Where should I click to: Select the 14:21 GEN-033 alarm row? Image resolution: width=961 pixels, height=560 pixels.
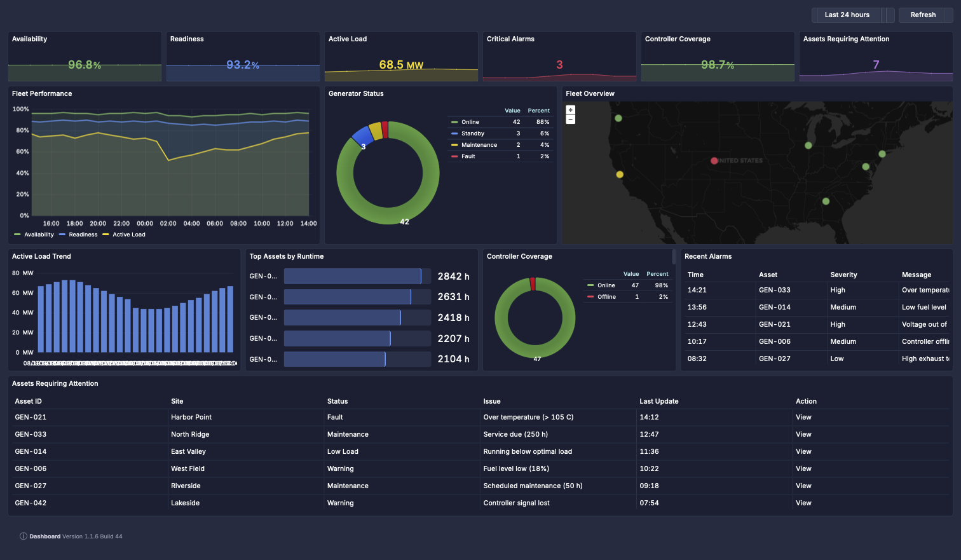817,290
